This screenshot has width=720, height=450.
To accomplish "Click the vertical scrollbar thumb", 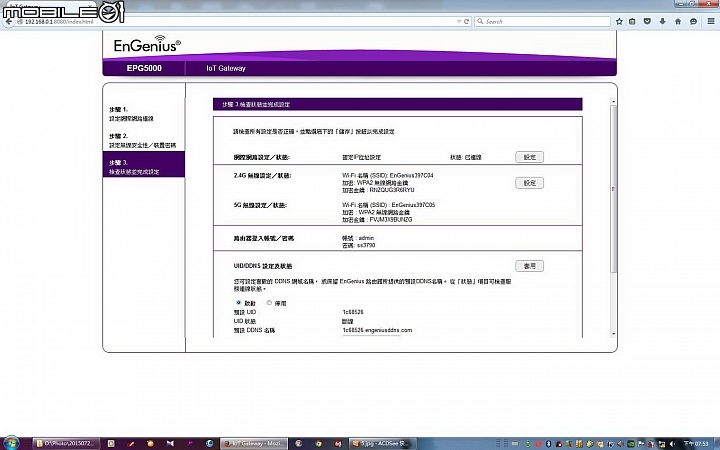I will [x=613, y=188].
